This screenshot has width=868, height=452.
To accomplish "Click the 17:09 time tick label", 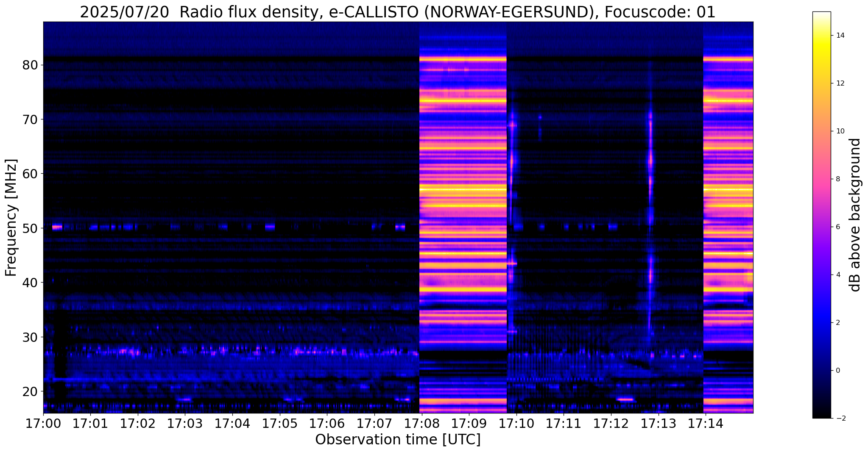I will 469,423.
